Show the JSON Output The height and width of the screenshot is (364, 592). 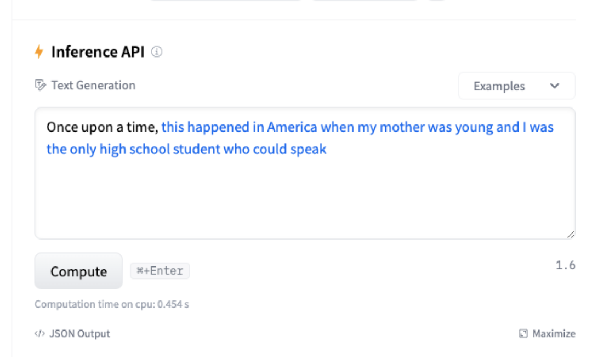pos(79,333)
